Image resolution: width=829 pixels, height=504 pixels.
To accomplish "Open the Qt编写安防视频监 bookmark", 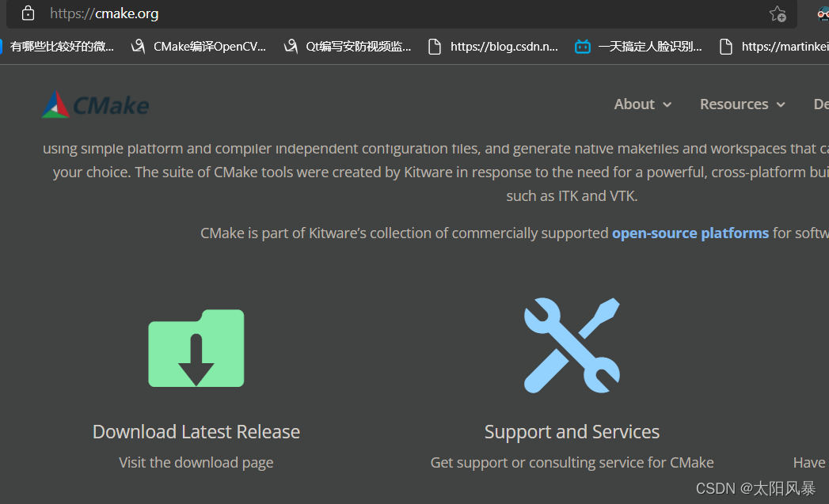I will [348, 47].
